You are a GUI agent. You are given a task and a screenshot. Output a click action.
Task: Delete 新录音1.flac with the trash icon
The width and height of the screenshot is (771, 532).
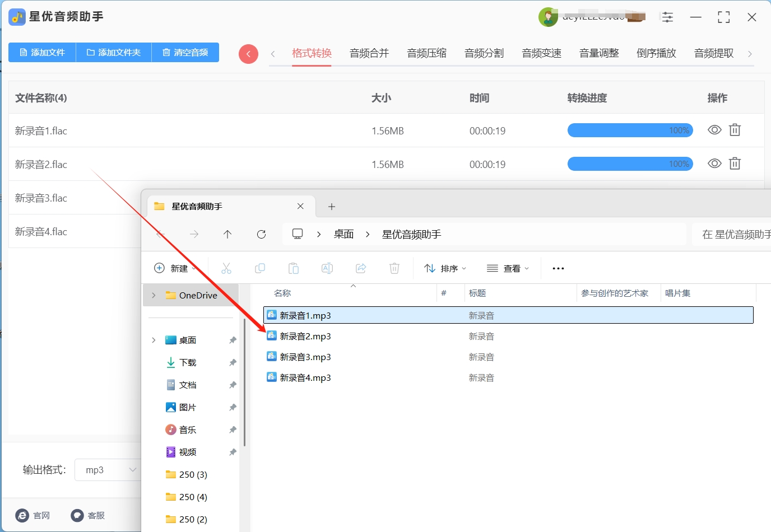735,130
